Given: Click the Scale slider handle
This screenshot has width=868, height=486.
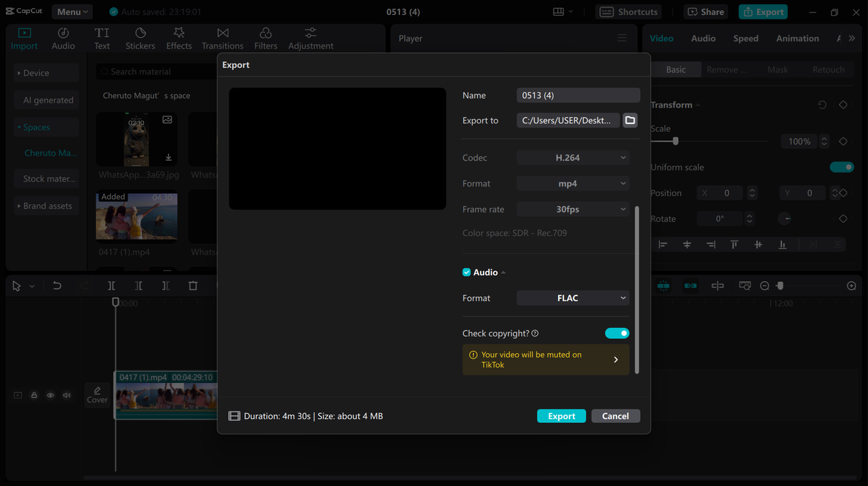Looking at the screenshot, I should pos(675,141).
